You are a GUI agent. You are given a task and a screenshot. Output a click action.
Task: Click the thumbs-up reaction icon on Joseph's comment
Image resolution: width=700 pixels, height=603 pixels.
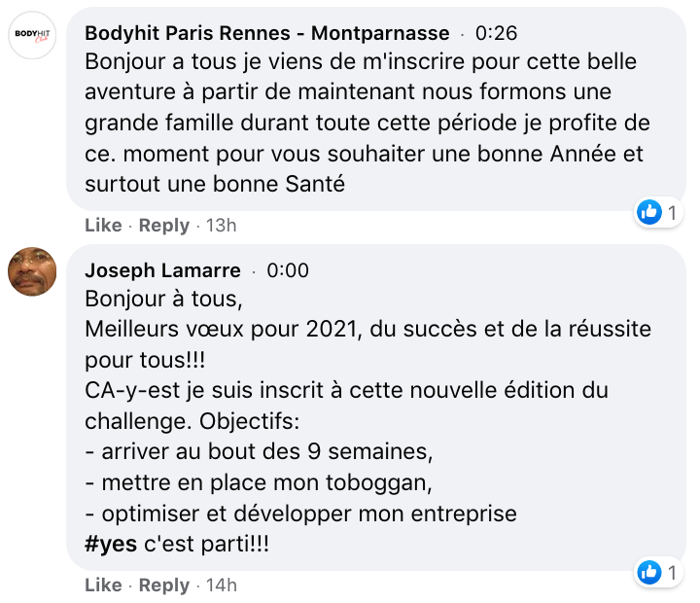pos(649,572)
